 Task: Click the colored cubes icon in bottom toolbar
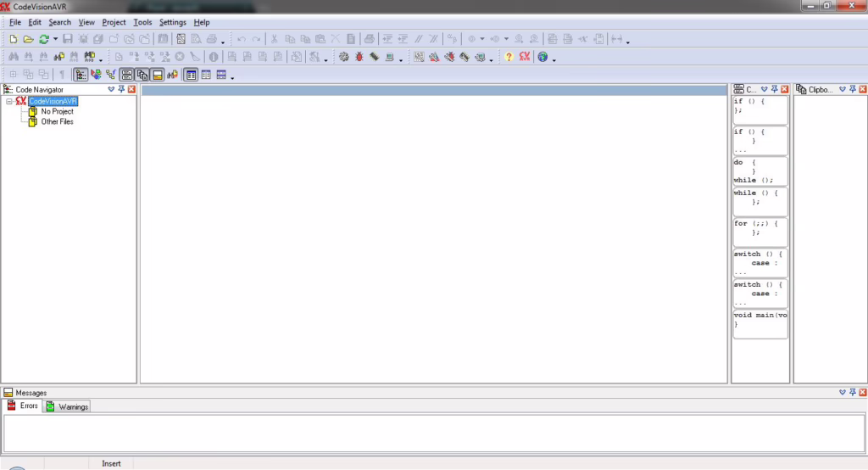pos(97,75)
